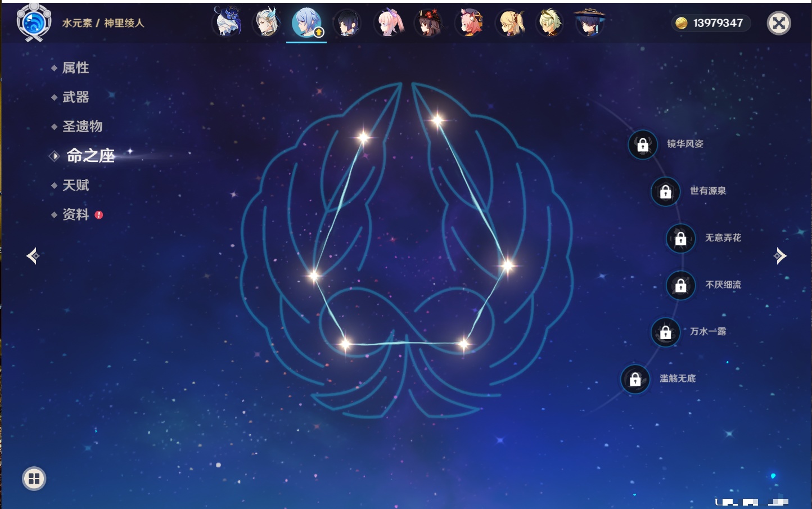Open the locked constellation 滥觞无底

[635, 379]
